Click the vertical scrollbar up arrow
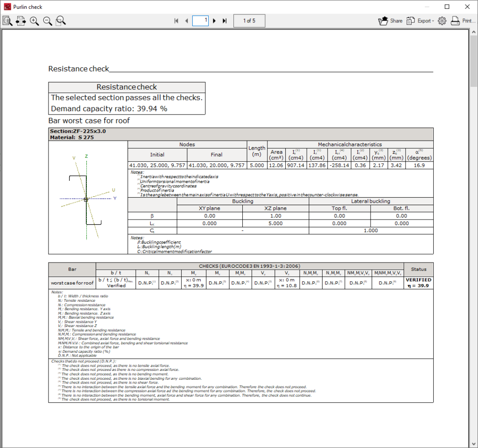478x448 pixels. 473,32
